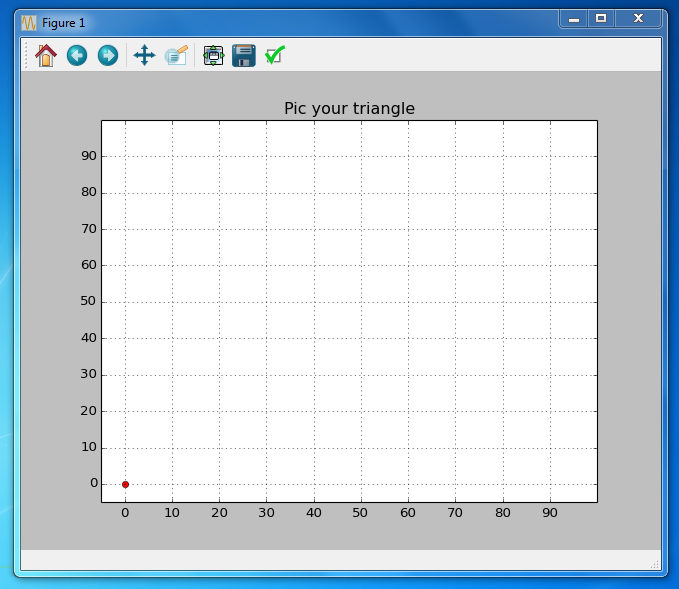Image resolution: width=679 pixels, height=589 pixels.
Task: Open figure options green checkmark icon
Action: [275, 55]
